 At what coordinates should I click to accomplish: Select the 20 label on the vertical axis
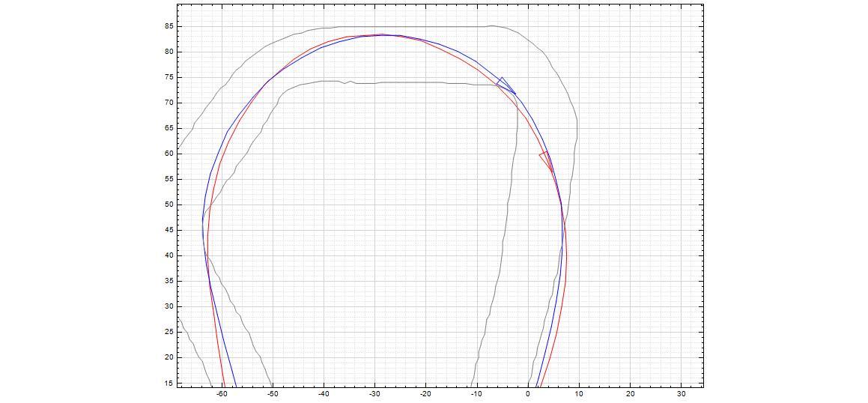click(x=168, y=357)
